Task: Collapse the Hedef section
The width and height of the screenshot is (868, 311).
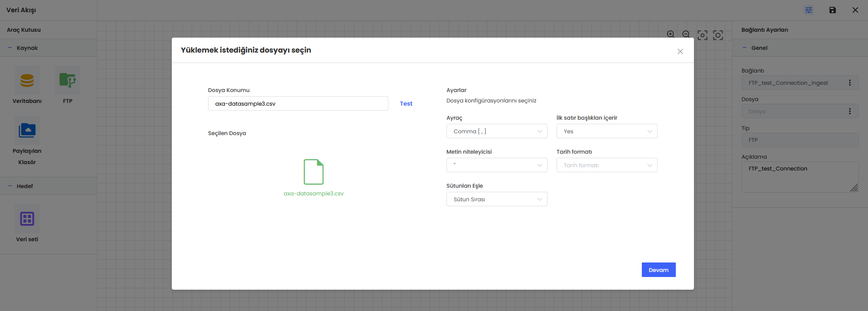Action: click(x=10, y=186)
